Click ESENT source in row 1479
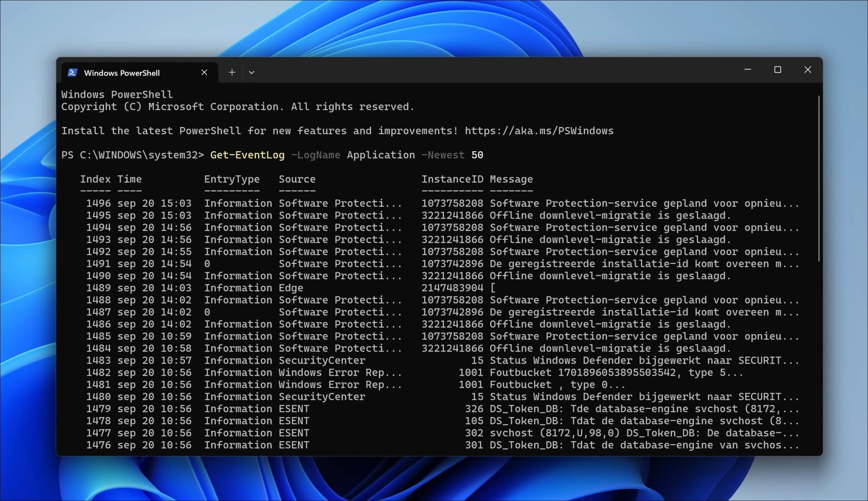868x501 pixels. pyautogui.click(x=294, y=409)
